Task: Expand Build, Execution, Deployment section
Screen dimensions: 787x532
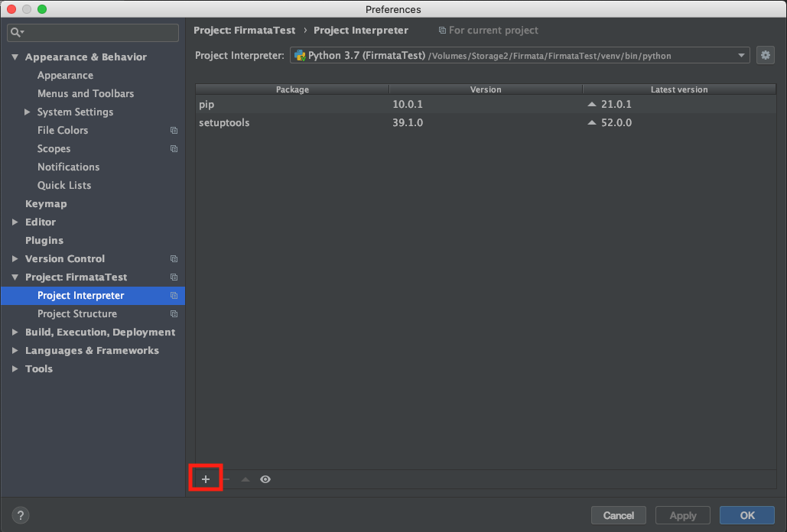Action: pyautogui.click(x=15, y=332)
